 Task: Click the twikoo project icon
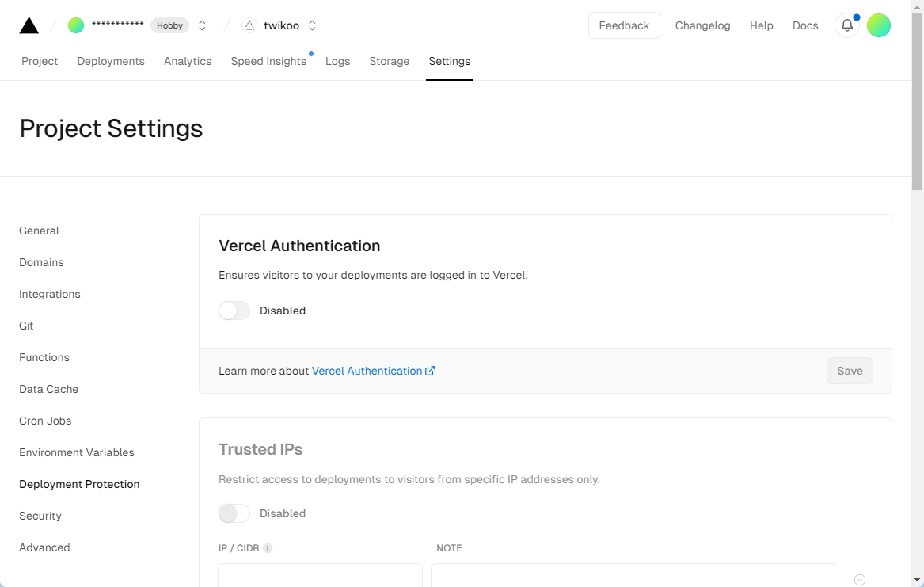[x=249, y=25]
